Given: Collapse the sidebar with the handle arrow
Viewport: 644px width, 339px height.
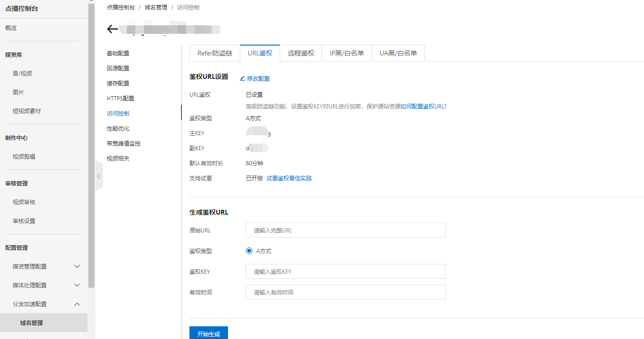Looking at the screenshot, I should tap(99, 176).
